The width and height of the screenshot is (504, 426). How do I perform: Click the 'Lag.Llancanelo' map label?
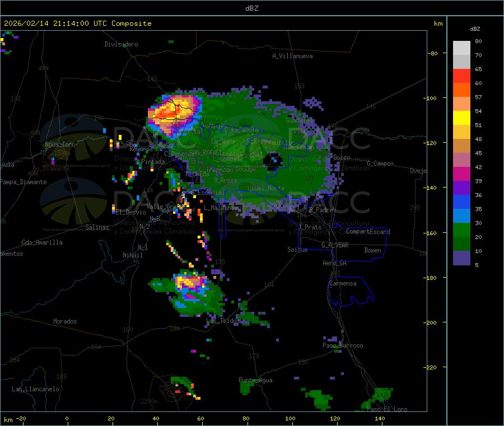tap(36, 389)
